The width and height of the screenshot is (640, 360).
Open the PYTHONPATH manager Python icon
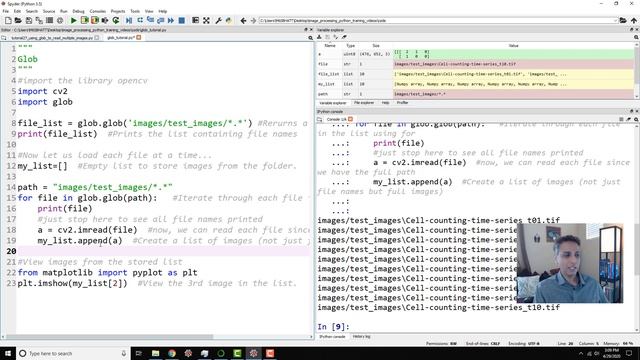(x=229, y=20)
